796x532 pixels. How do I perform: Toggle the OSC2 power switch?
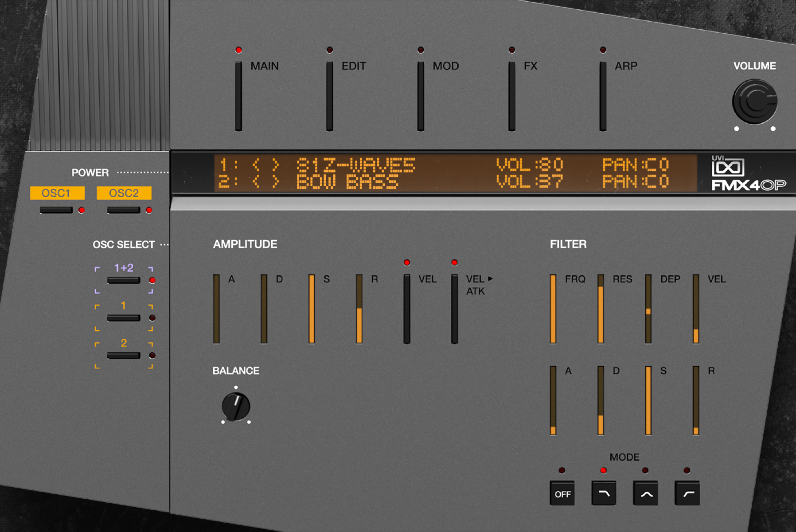pos(123,211)
